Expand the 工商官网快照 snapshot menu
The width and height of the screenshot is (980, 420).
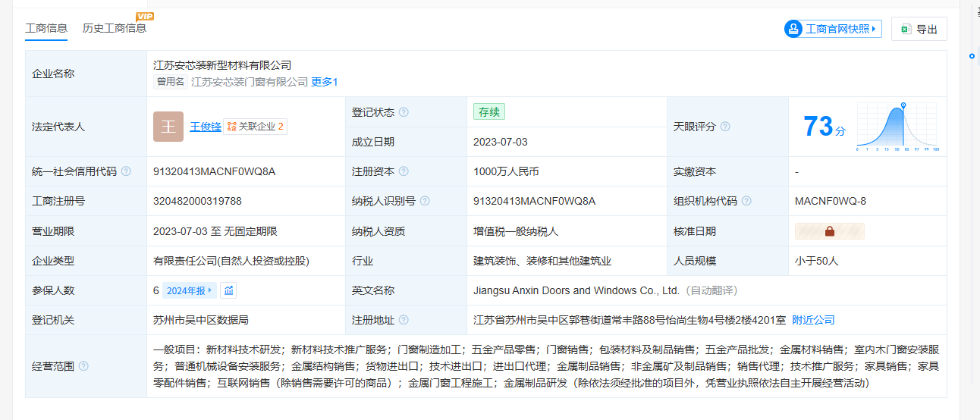coord(833,29)
